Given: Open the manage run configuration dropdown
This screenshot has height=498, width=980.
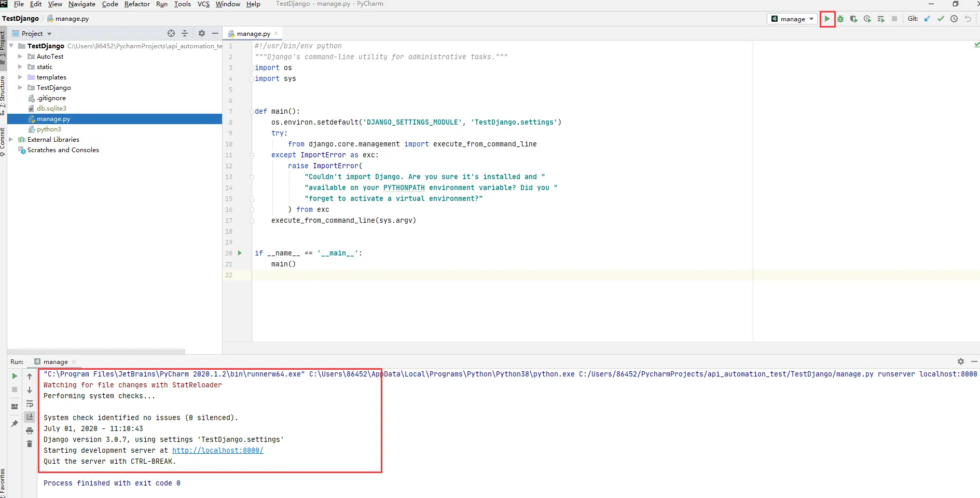Looking at the screenshot, I should (x=792, y=19).
